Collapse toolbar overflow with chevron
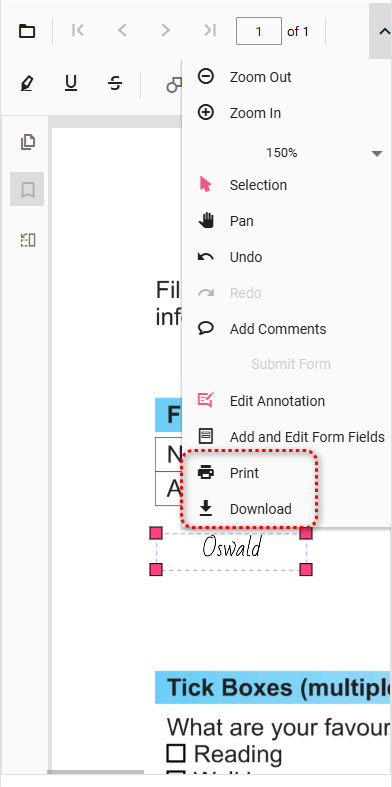The width and height of the screenshot is (392, 787). point(383,31)
